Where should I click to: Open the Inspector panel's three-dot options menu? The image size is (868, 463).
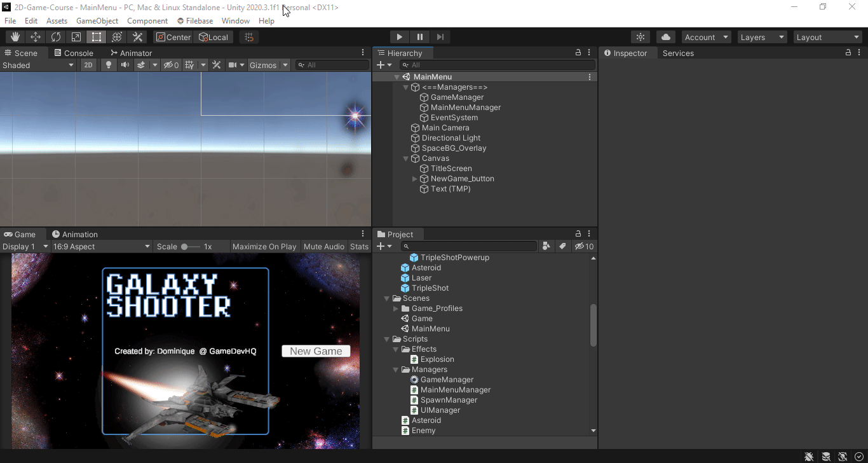(x=859, y=53)
